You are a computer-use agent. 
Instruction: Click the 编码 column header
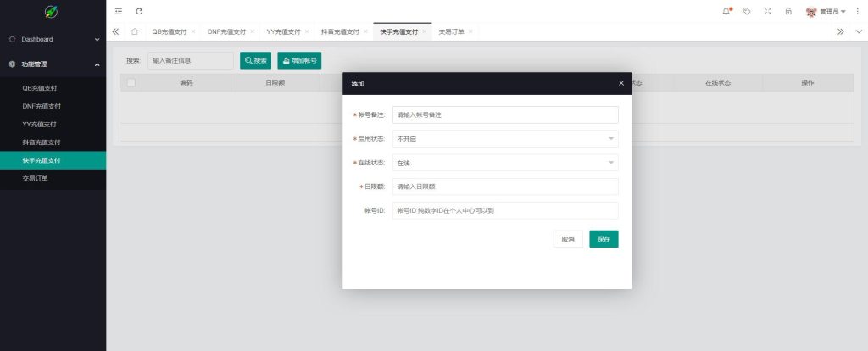[x=186, y=82]
